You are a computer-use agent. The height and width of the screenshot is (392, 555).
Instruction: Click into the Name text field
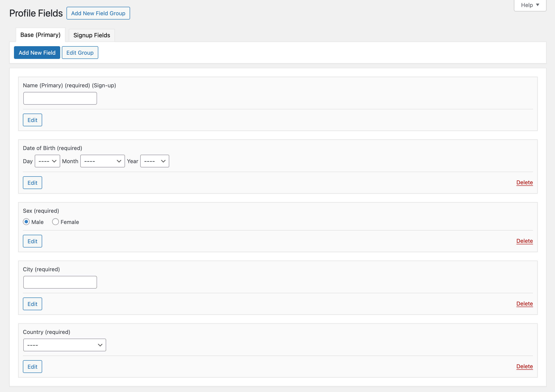tap(60, 98)
